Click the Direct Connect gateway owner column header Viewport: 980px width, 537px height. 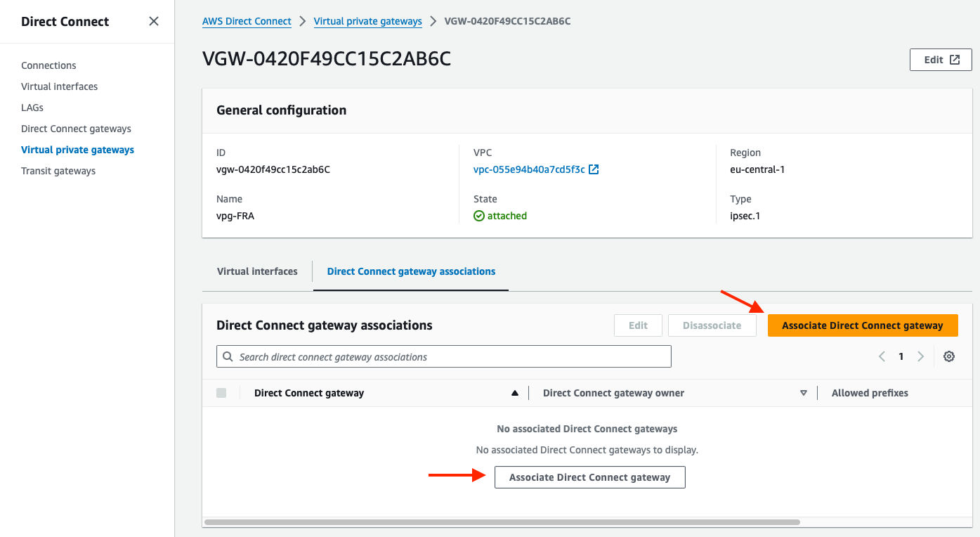[613, 393]
